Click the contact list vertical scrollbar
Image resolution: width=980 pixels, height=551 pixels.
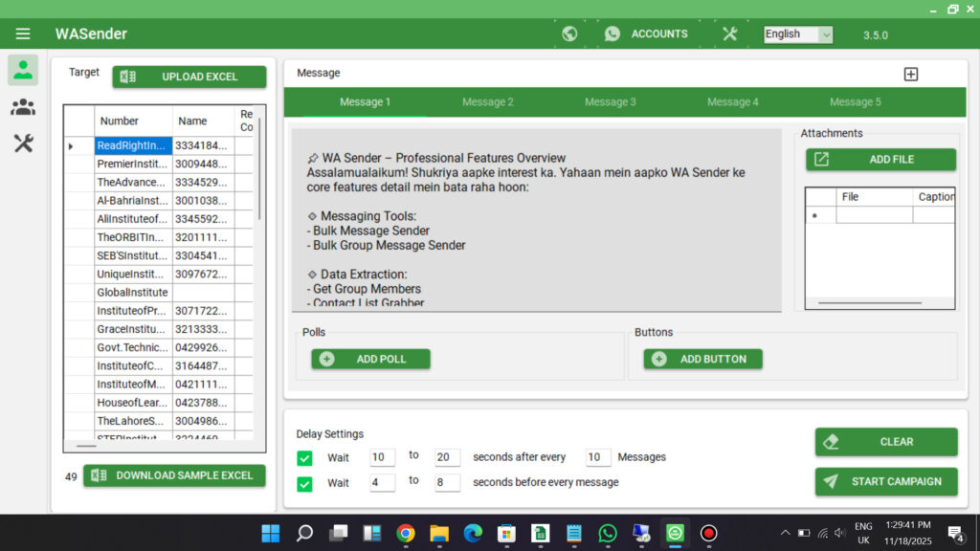(x=258, y=172)
